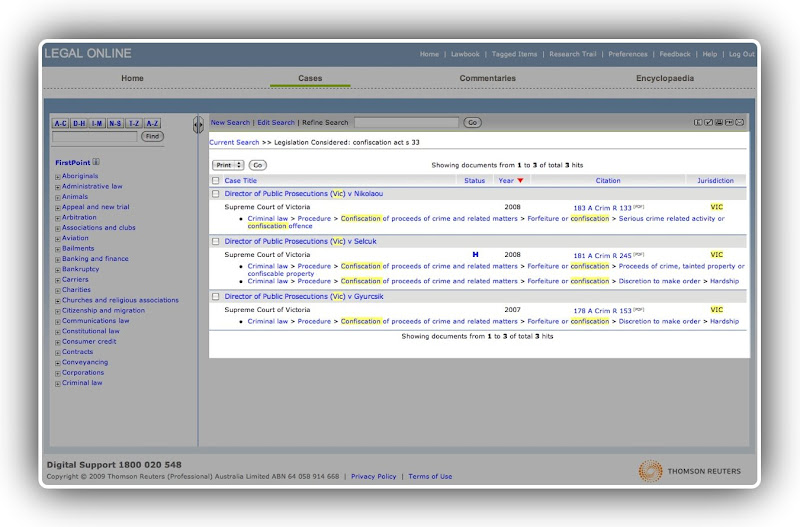Expand the Criminal law tree node
800x527 pixels.
coord(58,383)
